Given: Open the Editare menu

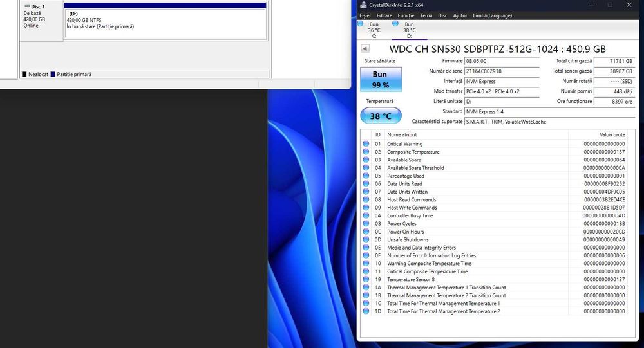Looking at the screenshot, I should tap(384, 15).
